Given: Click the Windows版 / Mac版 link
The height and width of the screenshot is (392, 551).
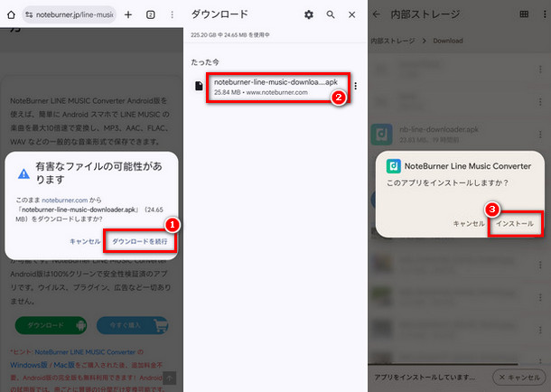Looking at the screenshot, I should pos(42,365).
